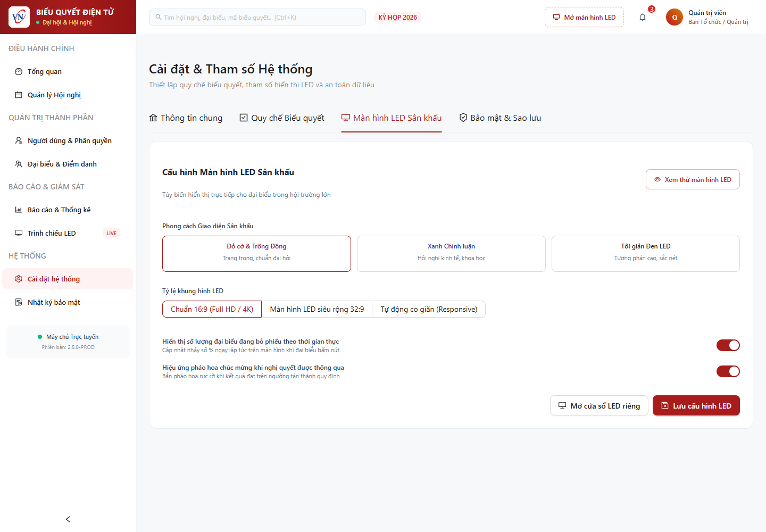Open notifications bell icon
This screenshot has width=766, height=532.
tap(643, 17)
